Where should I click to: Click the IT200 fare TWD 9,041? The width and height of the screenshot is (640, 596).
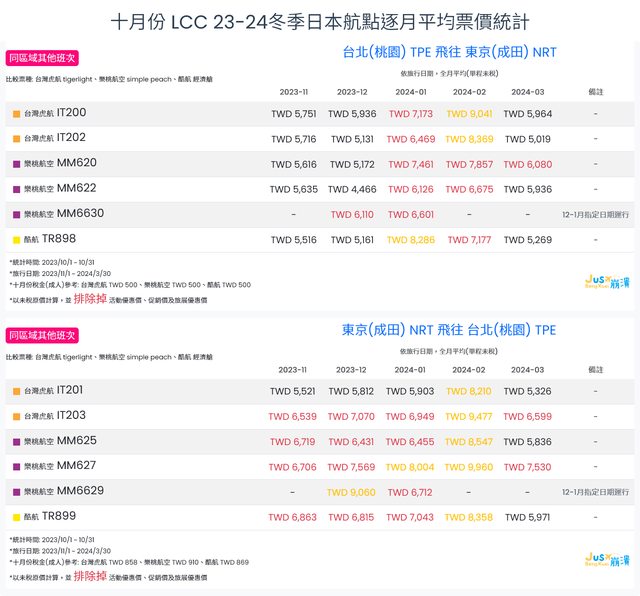[469, 114]
